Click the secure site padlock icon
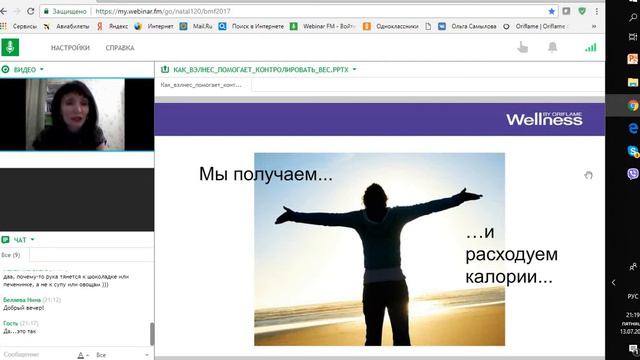Screen dimensions: 640x360 [46, 11]
